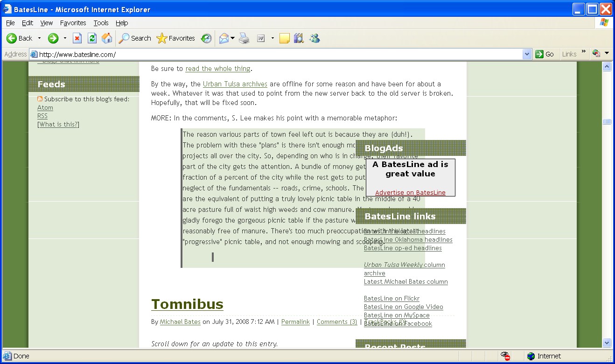
Task: Launch the Messenger people icon
Action: pos(314,38)
